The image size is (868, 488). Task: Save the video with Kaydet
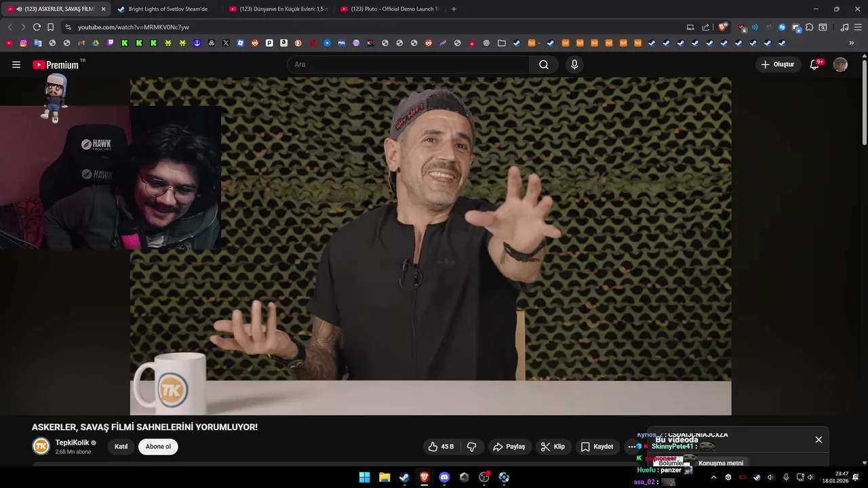(597, 447)
